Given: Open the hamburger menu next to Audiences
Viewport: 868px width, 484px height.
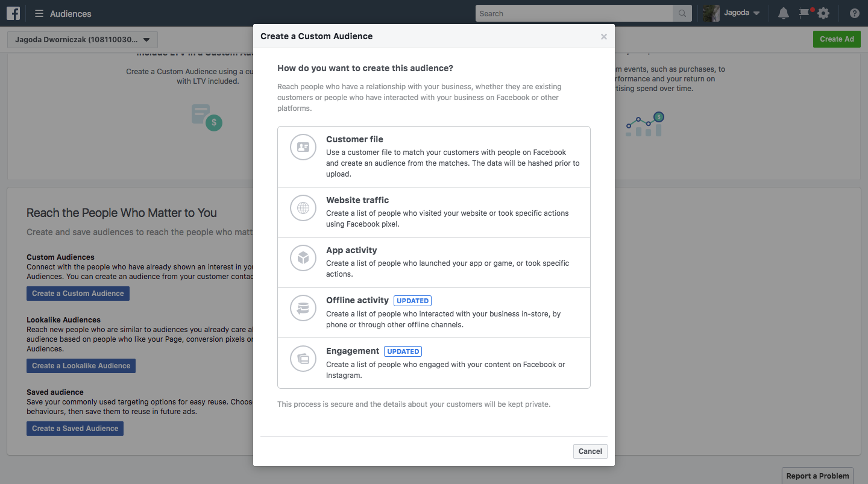Looking at the screenshot, I should point(39,13).
